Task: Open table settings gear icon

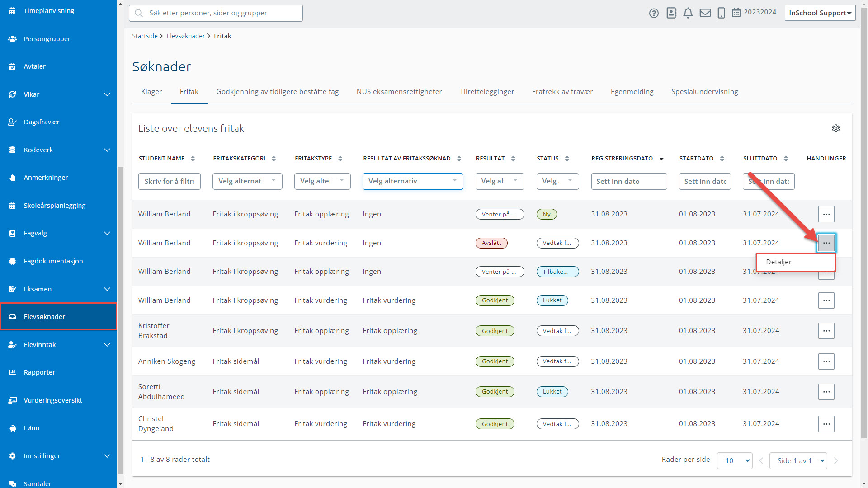Action: 836,128
